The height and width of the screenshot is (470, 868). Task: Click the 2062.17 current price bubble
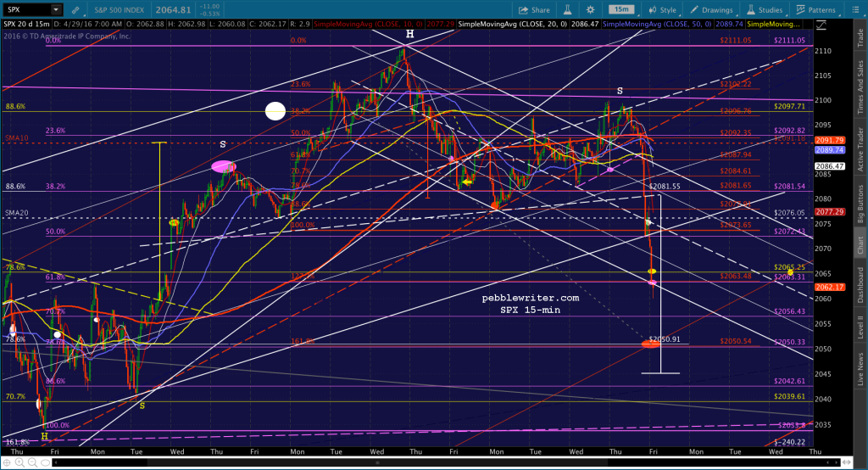pos(829,288)
